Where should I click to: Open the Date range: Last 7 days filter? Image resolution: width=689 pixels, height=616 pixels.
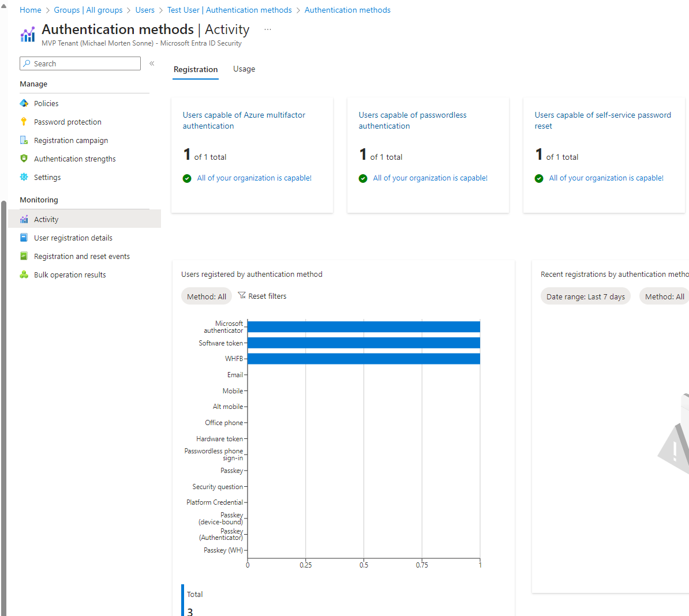point(585,296)
